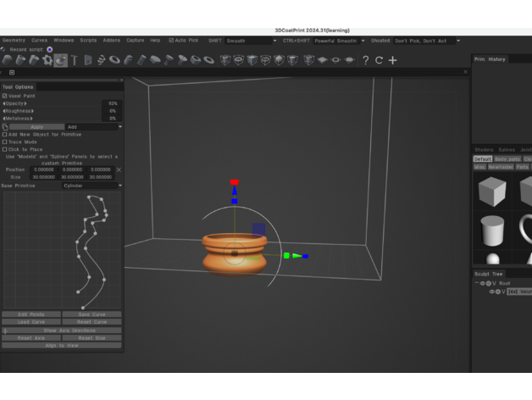This screenshot has height=400, width=532.
Task: Click the Opacity slider value
Action: click(x=112, y=103)
